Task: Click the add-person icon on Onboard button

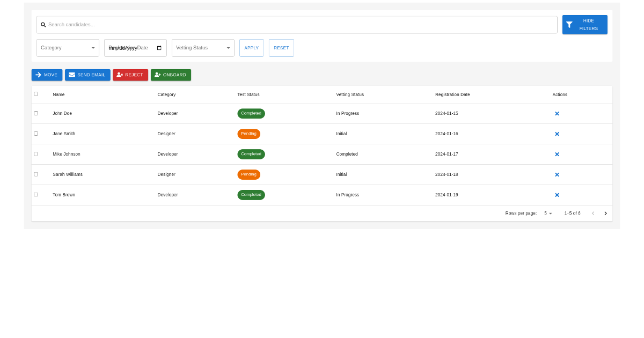Action: pyautogui.click(x=158, y=75)
